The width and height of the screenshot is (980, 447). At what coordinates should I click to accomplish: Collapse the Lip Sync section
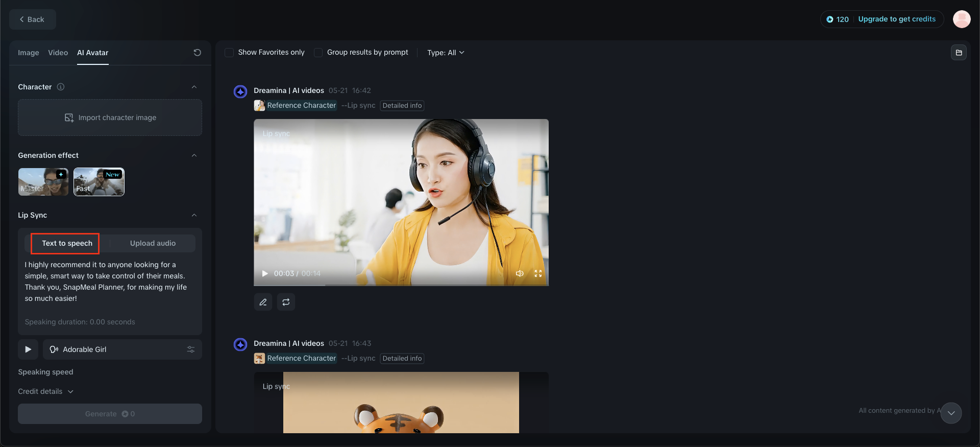(x=194, y=215)
